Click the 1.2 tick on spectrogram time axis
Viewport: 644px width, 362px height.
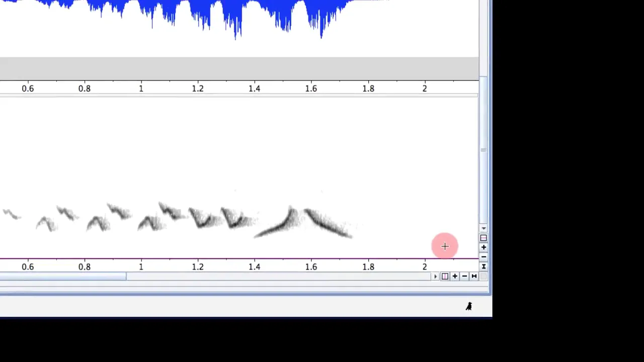coord(198,267)
